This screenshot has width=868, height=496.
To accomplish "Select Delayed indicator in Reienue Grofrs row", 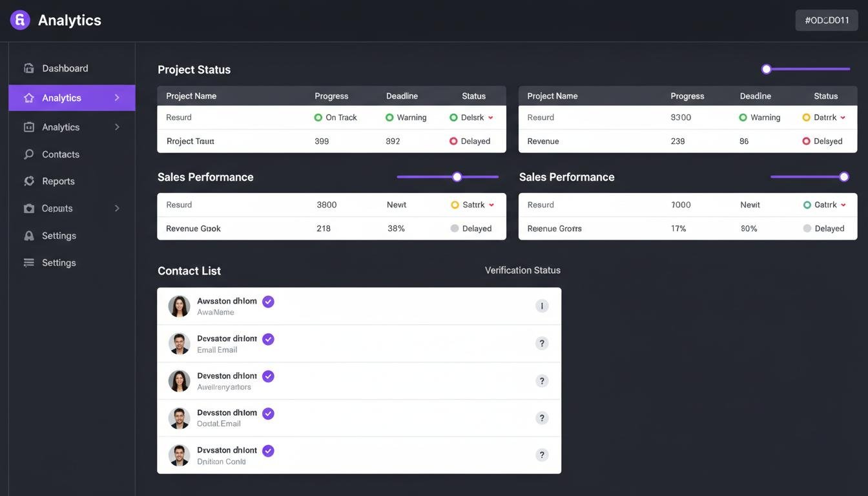I will [807, 228].
